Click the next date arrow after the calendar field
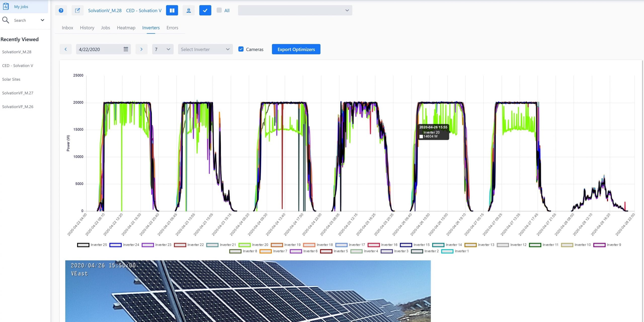Viewport: 644px width, 322px height. [x=141, y=49]
